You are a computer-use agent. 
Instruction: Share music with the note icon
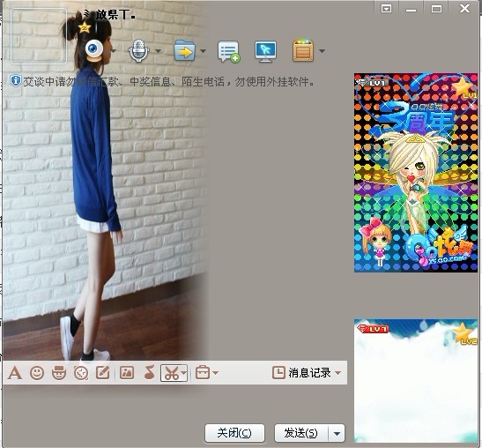(x=150, y=372)
